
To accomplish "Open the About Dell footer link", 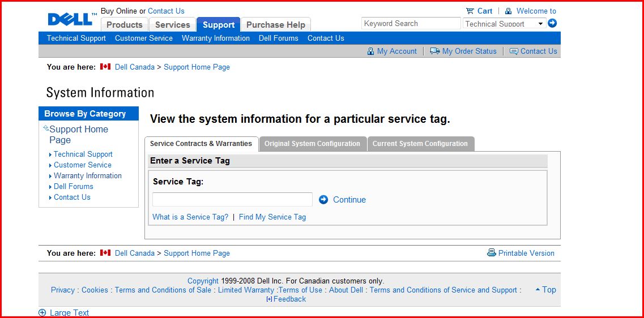I will pos(346,290).
